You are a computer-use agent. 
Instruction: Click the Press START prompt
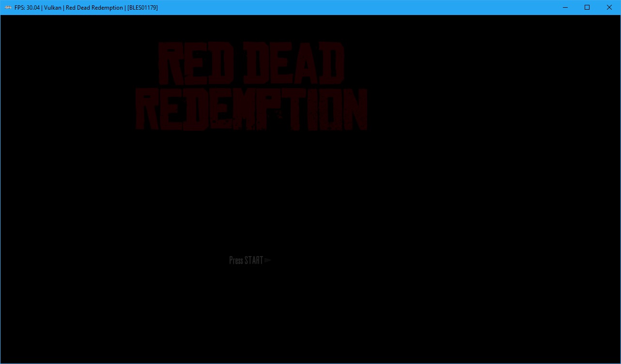pos(249,260)
